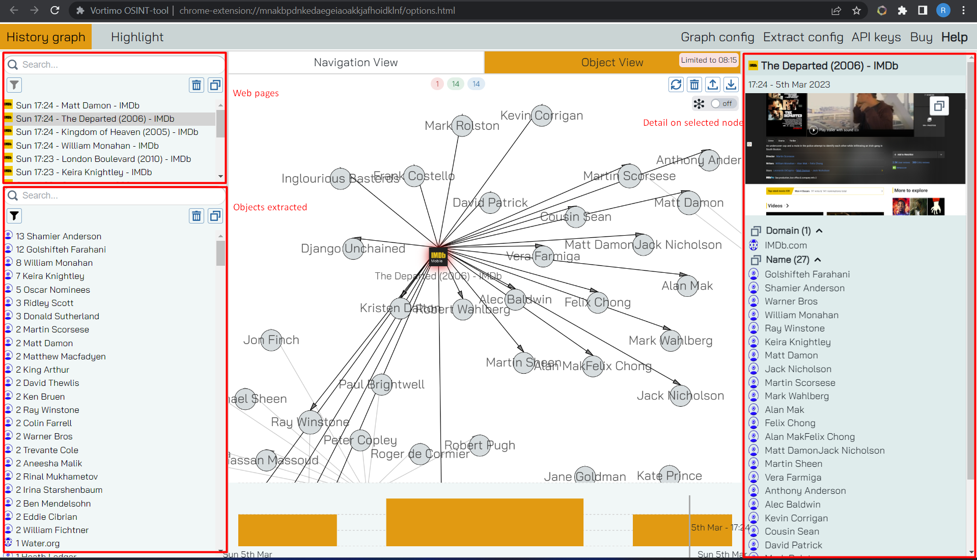Select Kingdom of Heaven (2005) web page entry

pos(109,132)
